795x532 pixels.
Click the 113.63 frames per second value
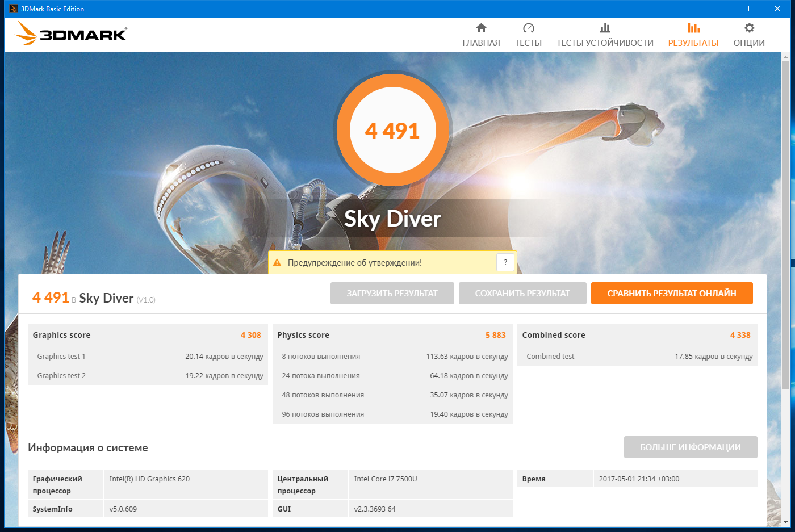point(467,357)
